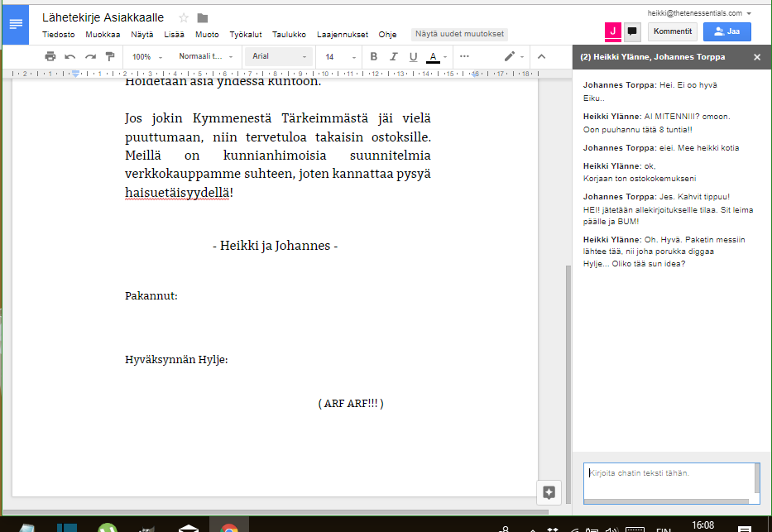
Task: Click the print icon in toolbar
Action: [x=50, y=56]
